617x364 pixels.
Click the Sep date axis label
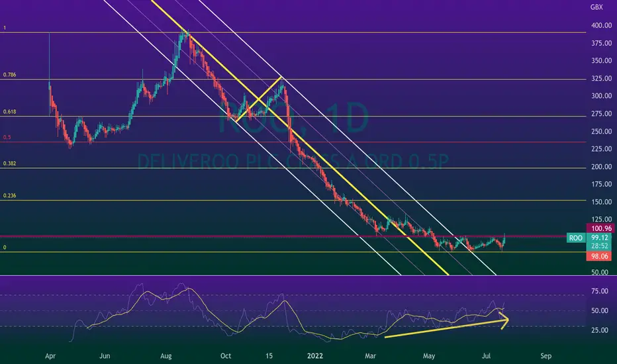pos(546,356)
